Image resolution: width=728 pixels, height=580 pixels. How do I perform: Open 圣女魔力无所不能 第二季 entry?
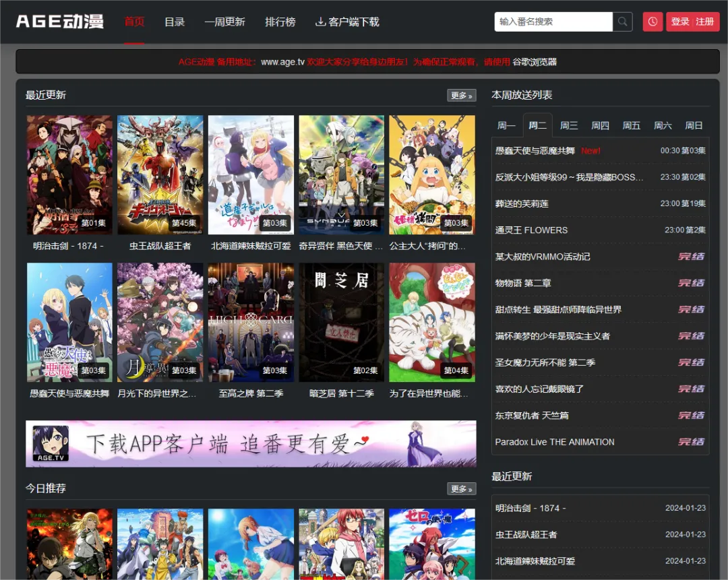point(545,362)
